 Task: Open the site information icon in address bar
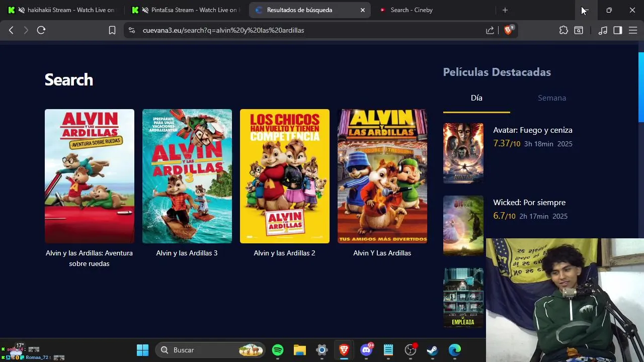(x=132, y=30)
